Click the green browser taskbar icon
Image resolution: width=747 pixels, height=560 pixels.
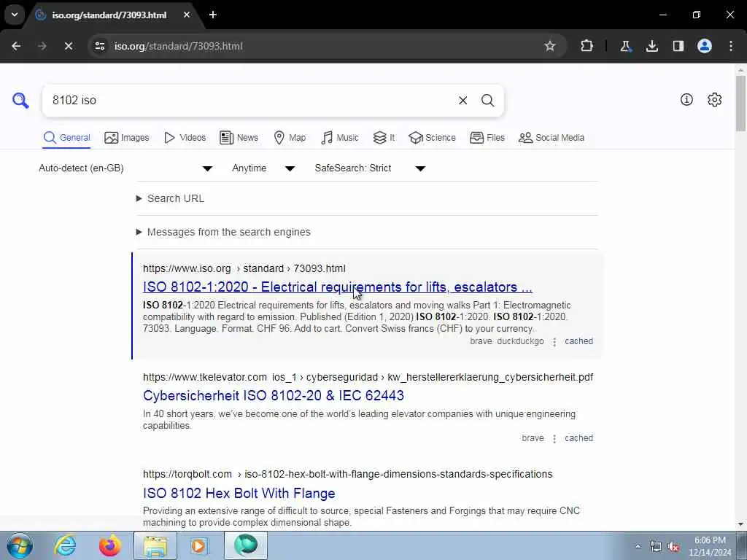(246, 545)
